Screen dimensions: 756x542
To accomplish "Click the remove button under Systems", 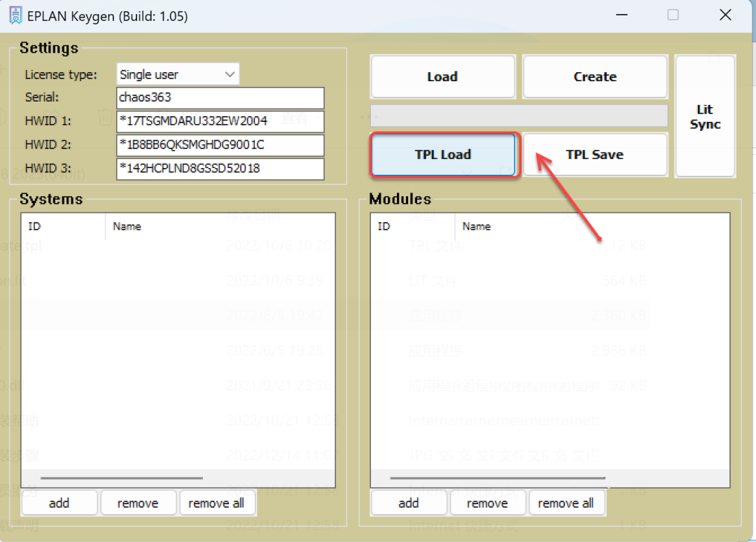I will click(137, 503).
